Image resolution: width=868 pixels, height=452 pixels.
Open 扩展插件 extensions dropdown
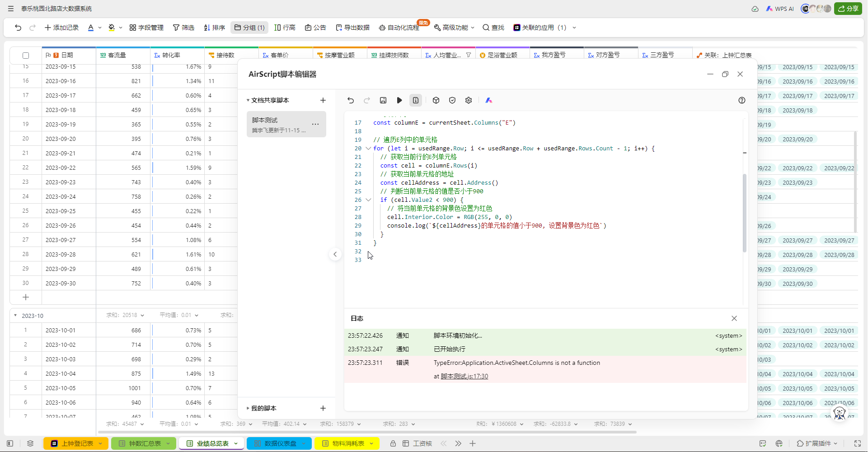click(x=817, y=443)
